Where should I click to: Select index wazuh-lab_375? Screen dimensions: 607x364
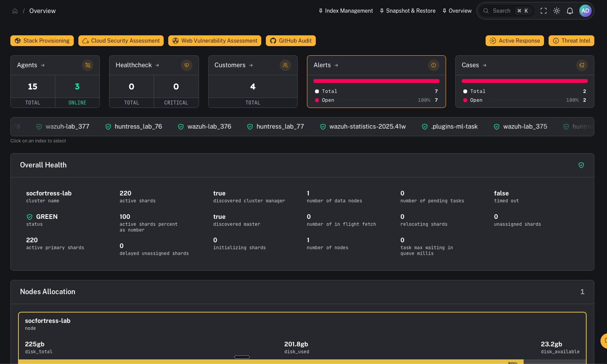pyautogui.click(x=520, y=127)
